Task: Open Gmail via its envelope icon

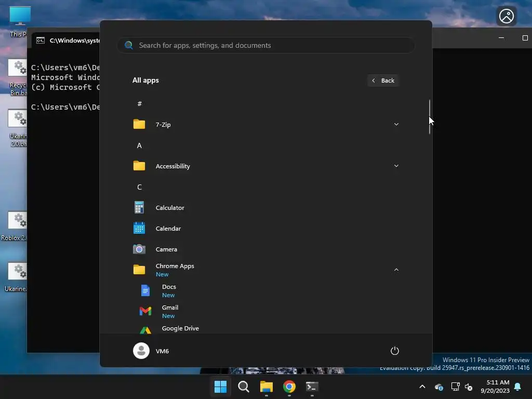Action: pyautogui.click(x=145, y=311)
